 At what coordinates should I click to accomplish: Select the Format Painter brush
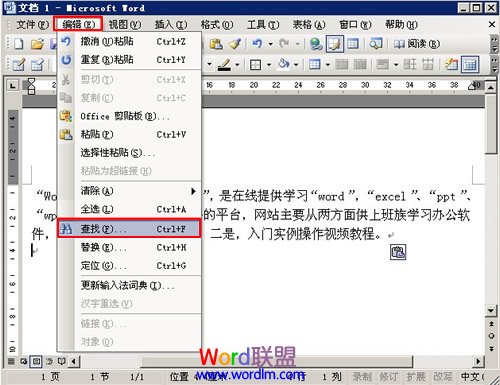[235, 44]
